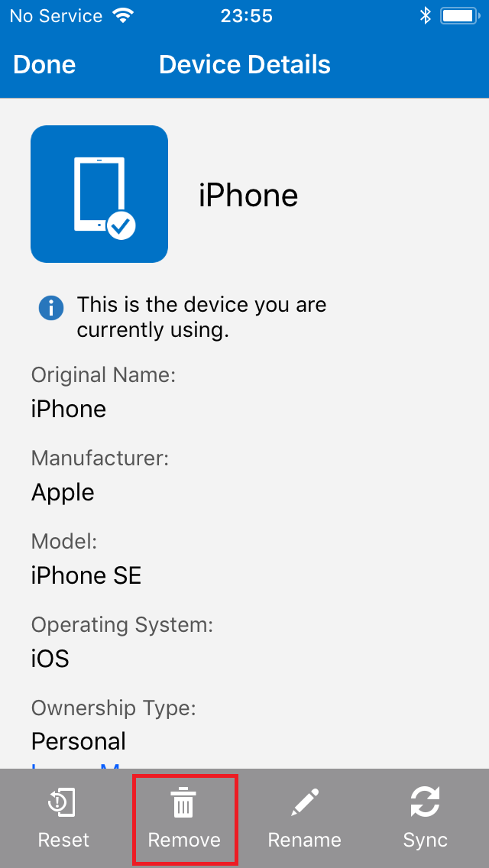The height and width of the screenshot is (868, 489).
Task: Tap the Remove label in toolbar
Action: point(184,840)
